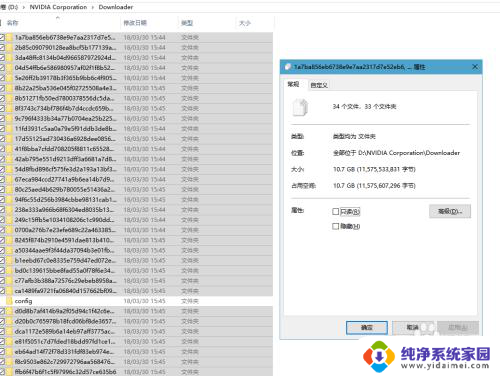Click folder icon of 5e26ff2b39178b1f365
The height and width of the screenshot is (376, 500).
click(9, 78)
